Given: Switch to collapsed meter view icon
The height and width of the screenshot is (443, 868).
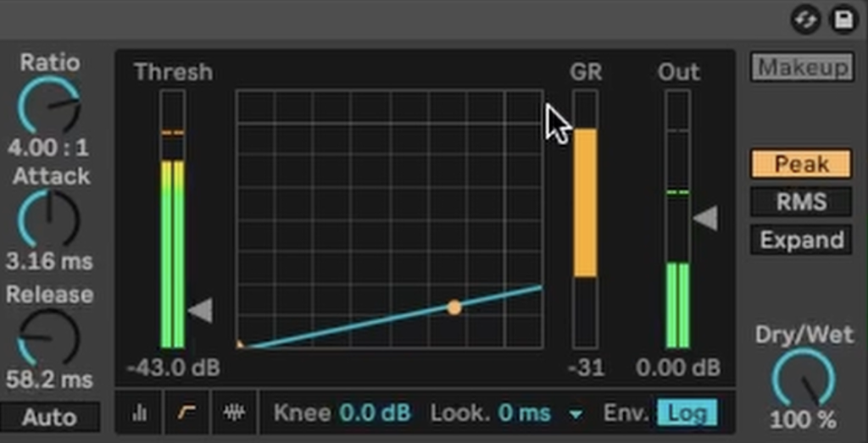Looking at the screenshot, I should pyautogui.click(x=140, y=413).
